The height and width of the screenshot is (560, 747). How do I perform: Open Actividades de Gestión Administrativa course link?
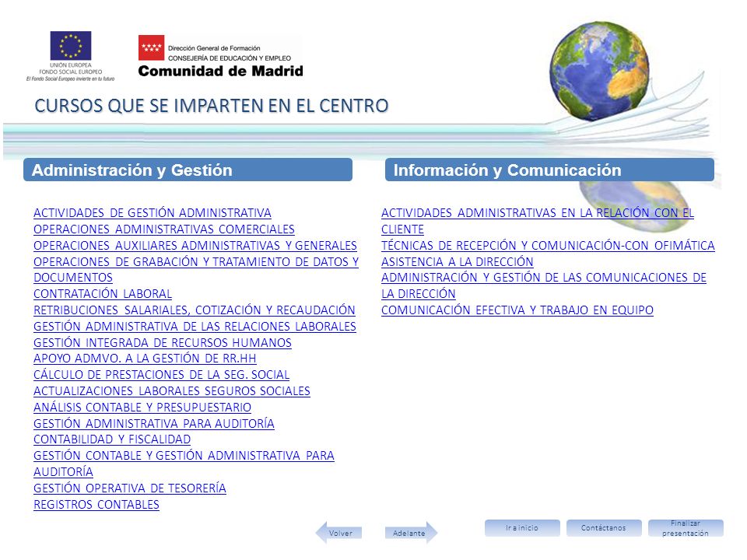(153, 213)
